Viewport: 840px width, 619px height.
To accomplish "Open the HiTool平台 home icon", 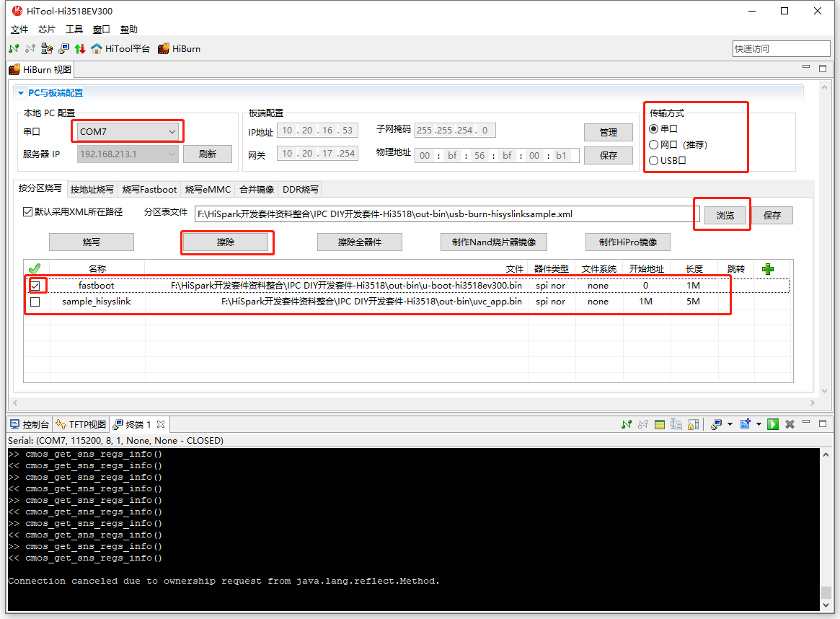I will coord(120,49).
